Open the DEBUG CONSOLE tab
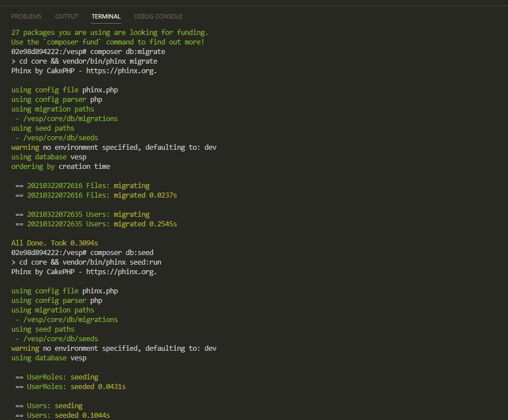 (158, 16)
